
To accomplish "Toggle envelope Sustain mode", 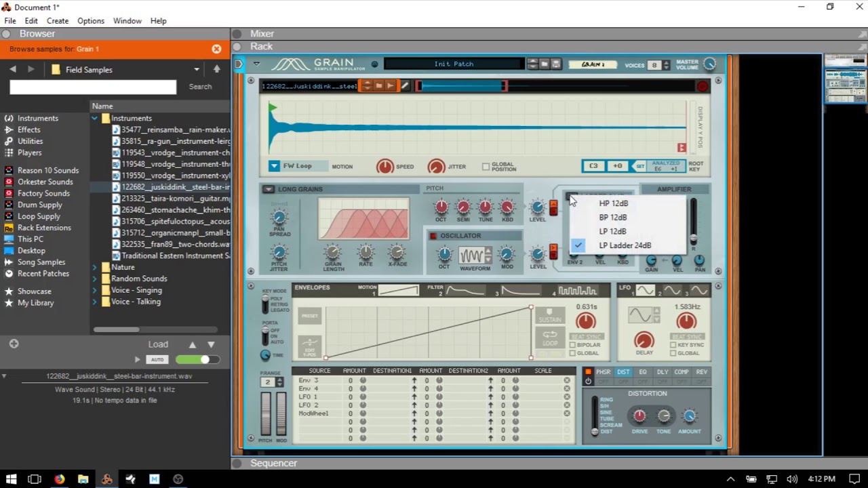I will pos(550,317).
